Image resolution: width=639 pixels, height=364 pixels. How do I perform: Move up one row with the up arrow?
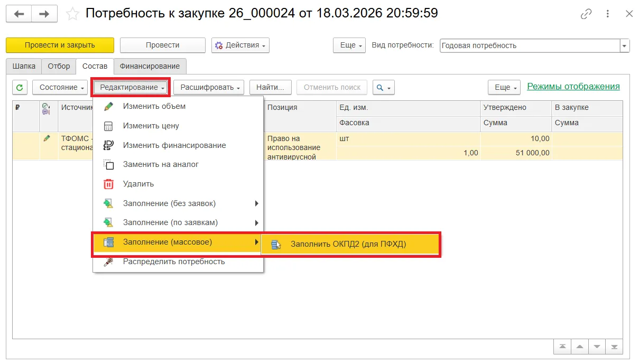click(580, 347)
